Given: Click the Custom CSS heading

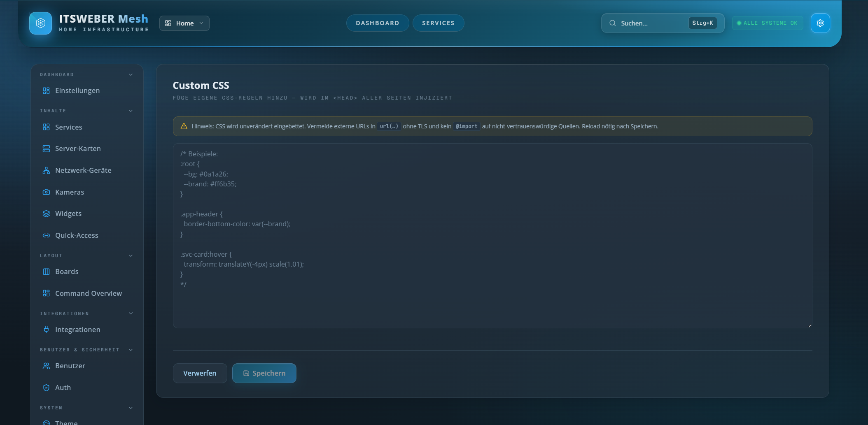Looking at the screenshot, I should (201, 85).
